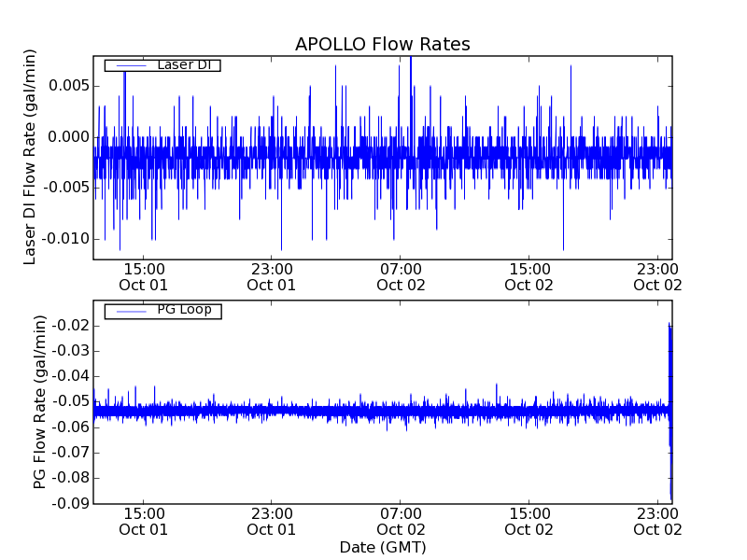Click "15:00 Oct 01" tick in Laser DI plot
Screen dimensions: 747x560
[x=144, y=277]
